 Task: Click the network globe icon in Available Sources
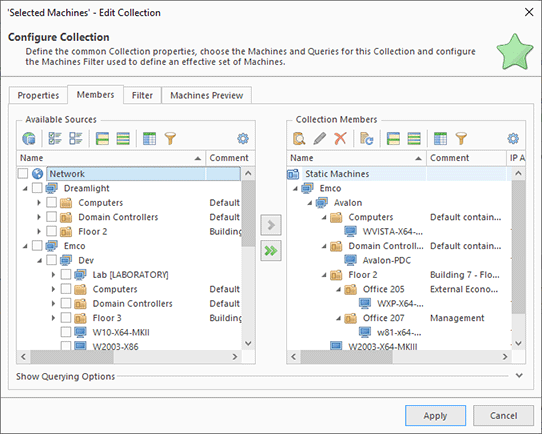(29, 139)
